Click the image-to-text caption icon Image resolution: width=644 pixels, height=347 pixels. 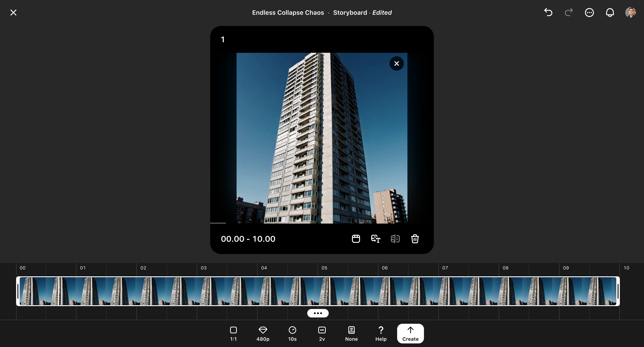(375, 239)
